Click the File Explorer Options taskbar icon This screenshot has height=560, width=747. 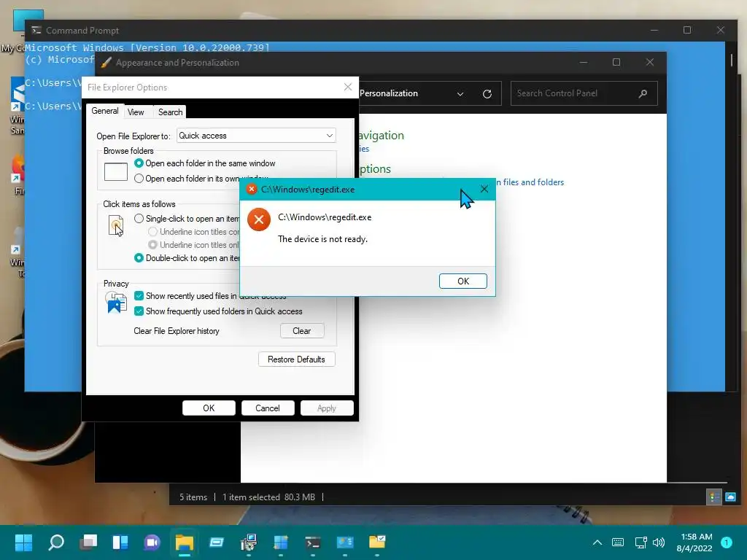click(377, 542)
